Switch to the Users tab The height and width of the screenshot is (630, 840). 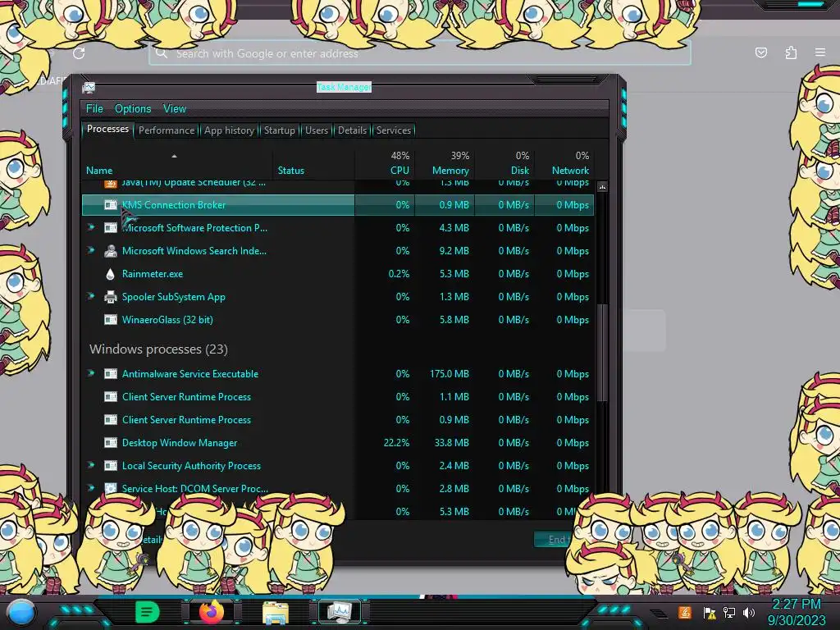317,130
